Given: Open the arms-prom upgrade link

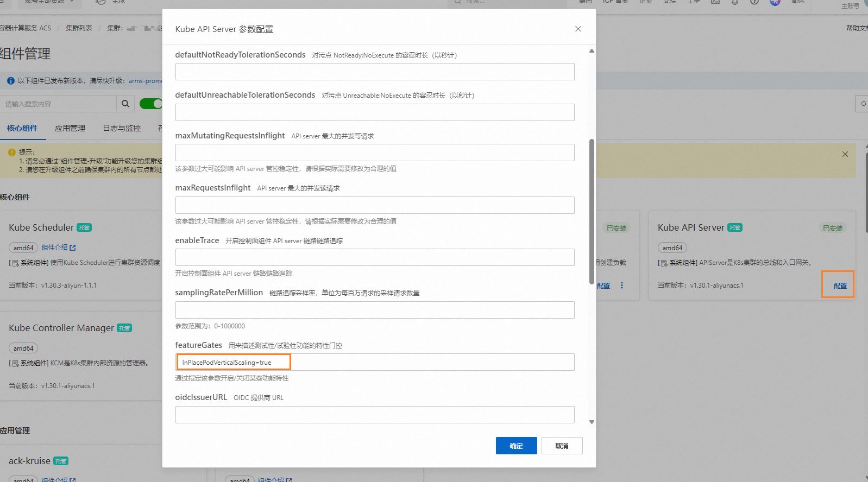Looking at the screenshot, I should 145,81.
